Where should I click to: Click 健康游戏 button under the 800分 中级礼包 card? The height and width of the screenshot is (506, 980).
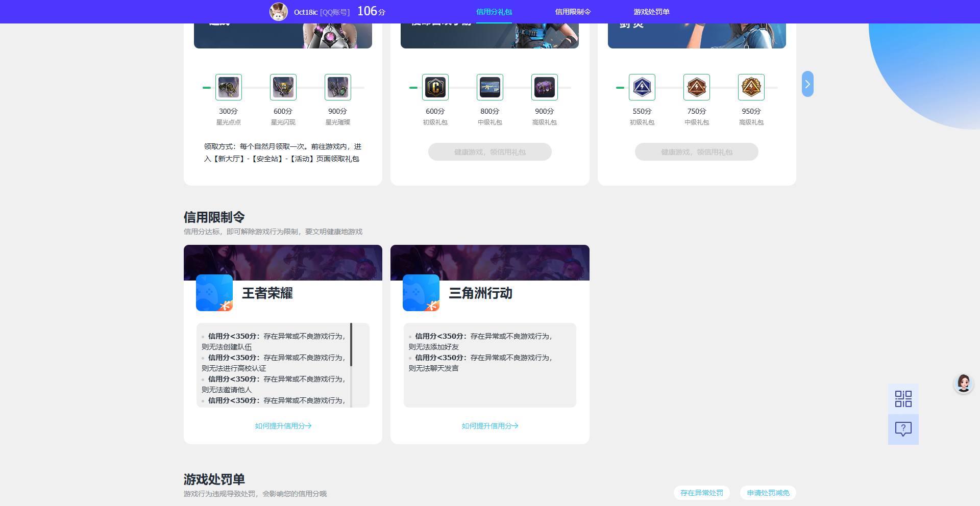(490, 152)
